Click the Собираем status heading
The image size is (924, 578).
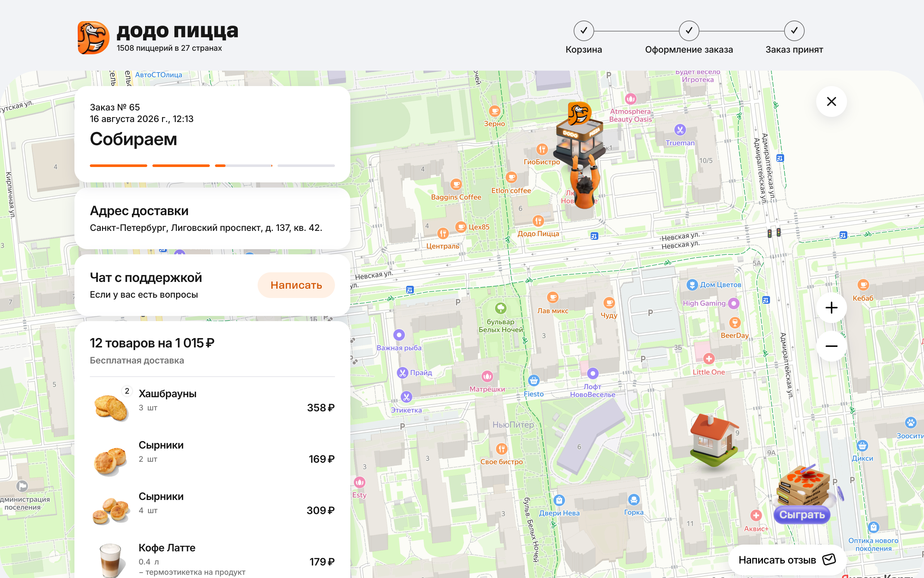(133, 139)
